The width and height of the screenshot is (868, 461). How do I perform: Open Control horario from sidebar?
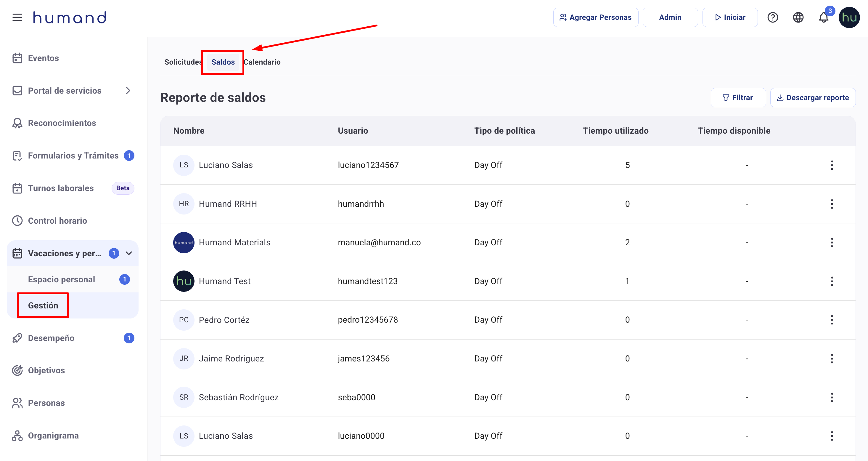click(57, 220)
